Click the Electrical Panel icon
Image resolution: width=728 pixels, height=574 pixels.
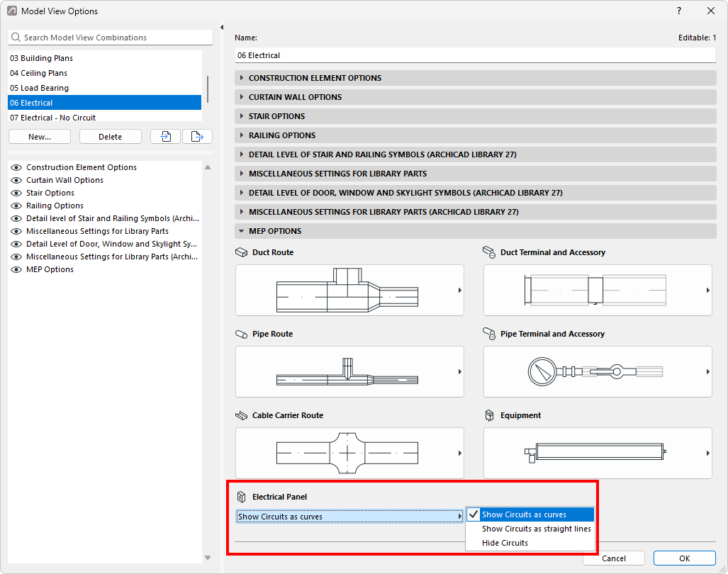[x=242, y=497]
